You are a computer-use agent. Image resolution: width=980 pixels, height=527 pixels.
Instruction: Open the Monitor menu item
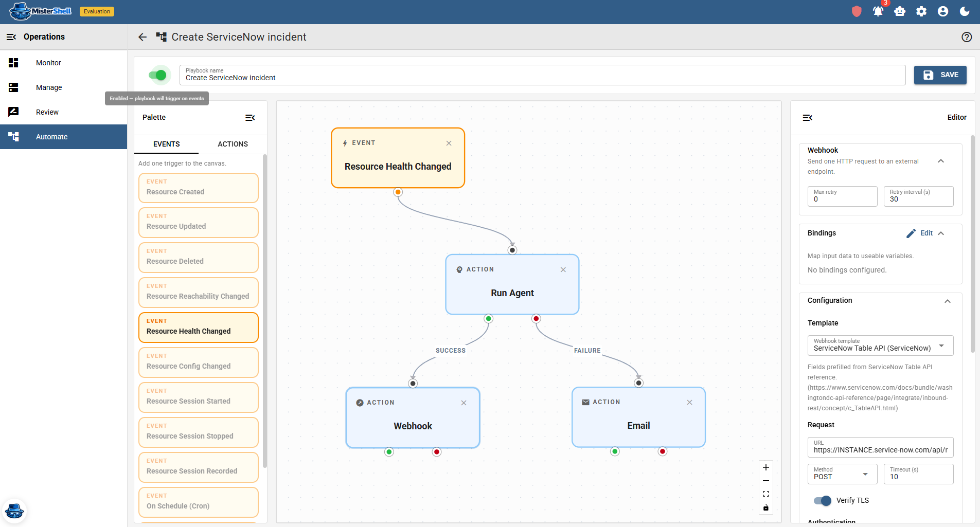(x=63, y=63)
